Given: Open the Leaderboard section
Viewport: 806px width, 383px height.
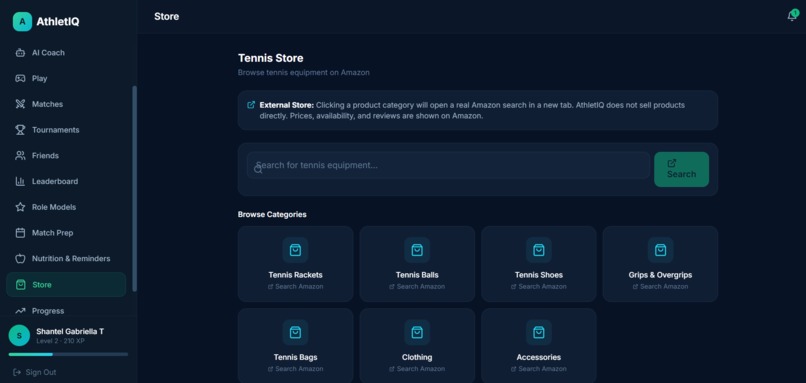Looking at the screenshot, I should (66, 181).
